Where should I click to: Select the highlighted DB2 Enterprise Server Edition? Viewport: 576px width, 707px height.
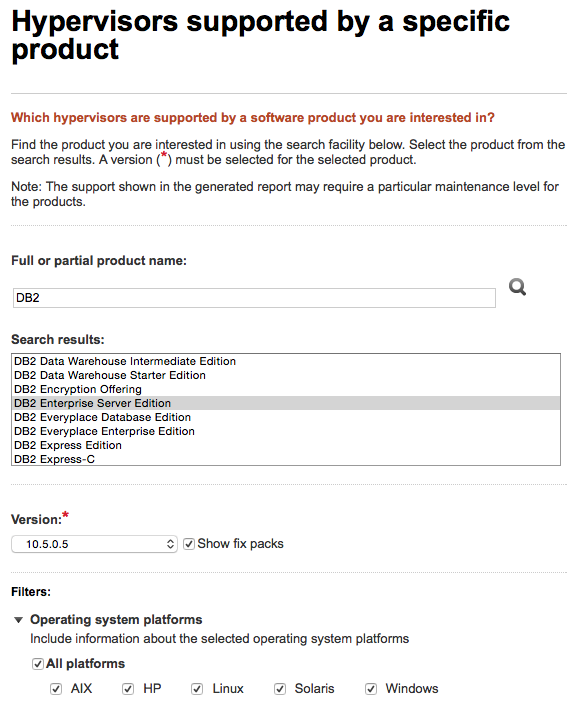coord(286,403)
